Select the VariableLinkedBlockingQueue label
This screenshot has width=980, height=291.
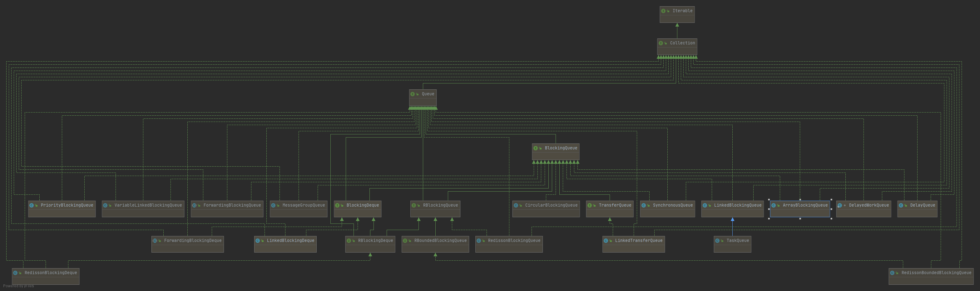click(148, 205)
